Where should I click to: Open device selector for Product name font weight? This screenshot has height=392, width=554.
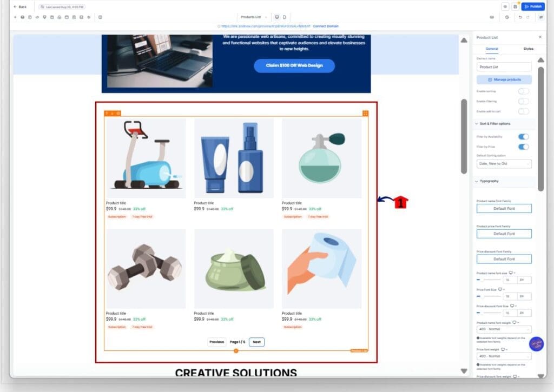coord(515,323)
